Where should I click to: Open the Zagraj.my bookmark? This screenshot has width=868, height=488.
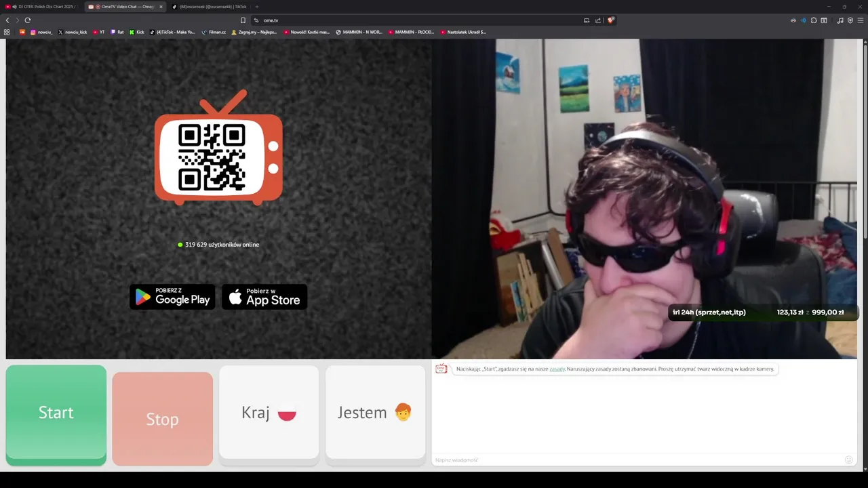pos(254,32)
